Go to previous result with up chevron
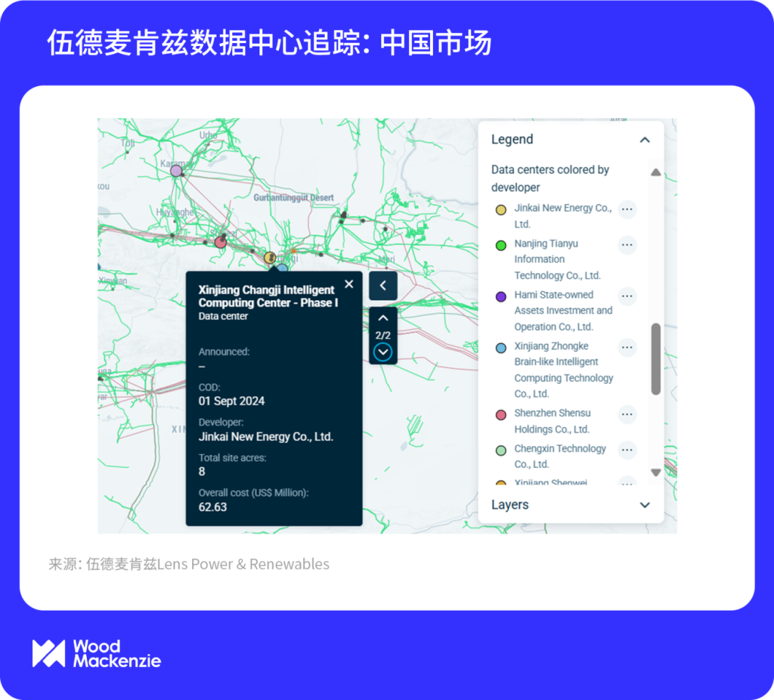Image resolution: width=774 pixels, height=700 pixels. click(383, 318)
